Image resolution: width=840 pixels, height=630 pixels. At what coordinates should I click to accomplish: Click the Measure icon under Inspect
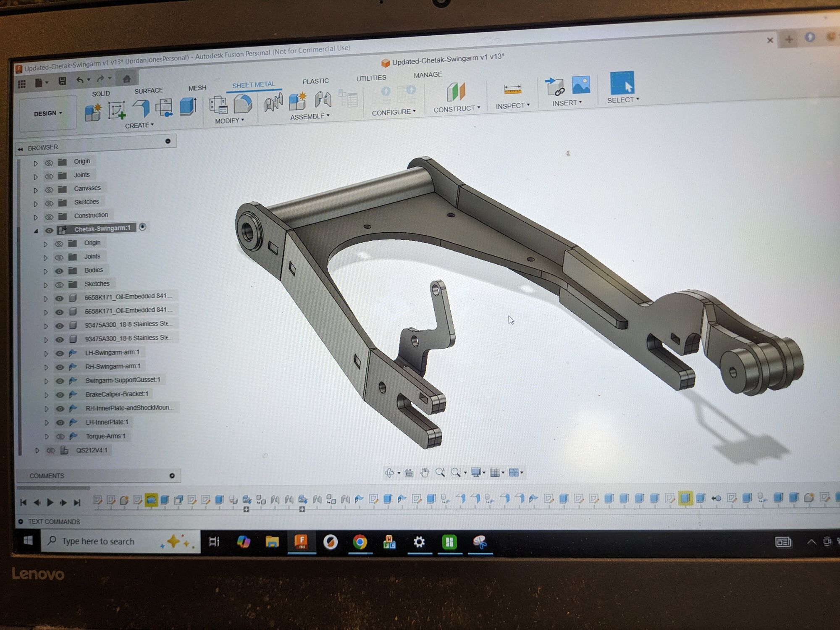(512, 89)
